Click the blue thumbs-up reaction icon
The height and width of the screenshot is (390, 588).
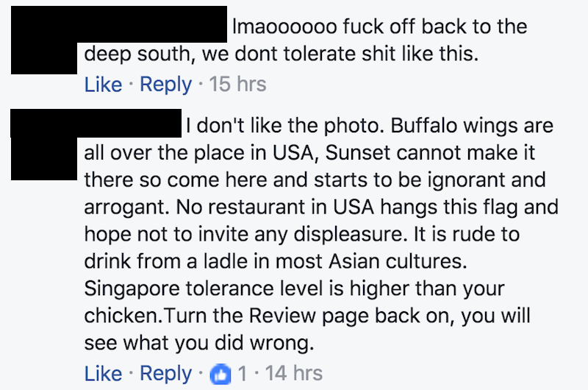[x=220, y=374]
